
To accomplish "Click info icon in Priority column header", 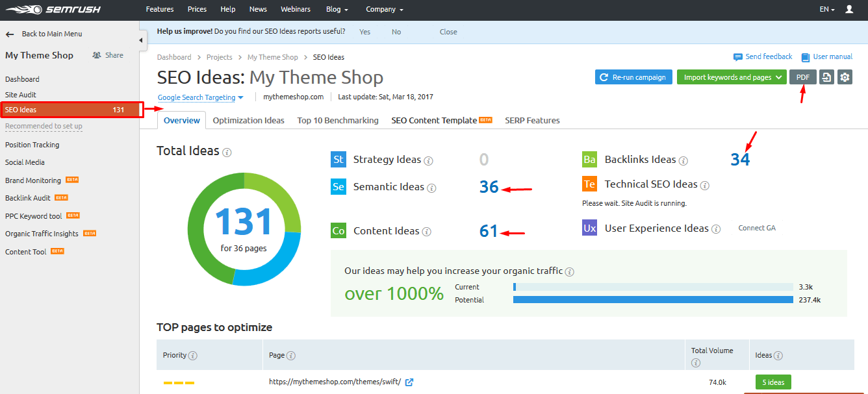I will tap(193, 356).
